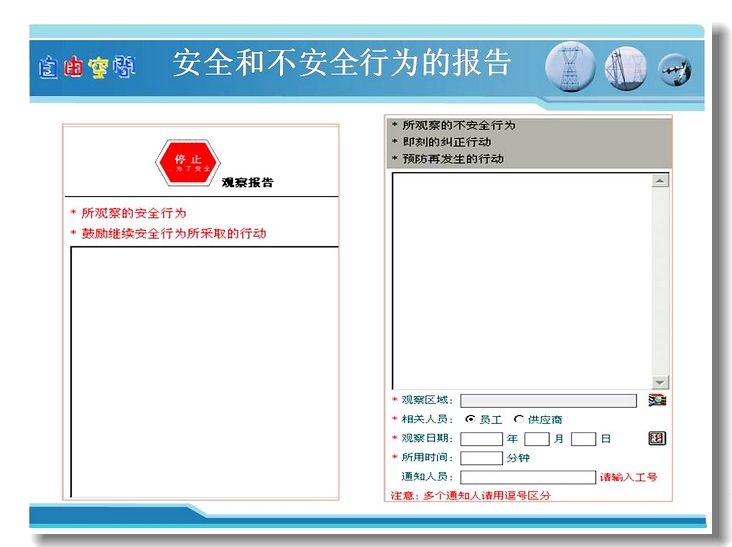Click the 观察日期 label
Screen dimensions: 732x547
(427, 438)
